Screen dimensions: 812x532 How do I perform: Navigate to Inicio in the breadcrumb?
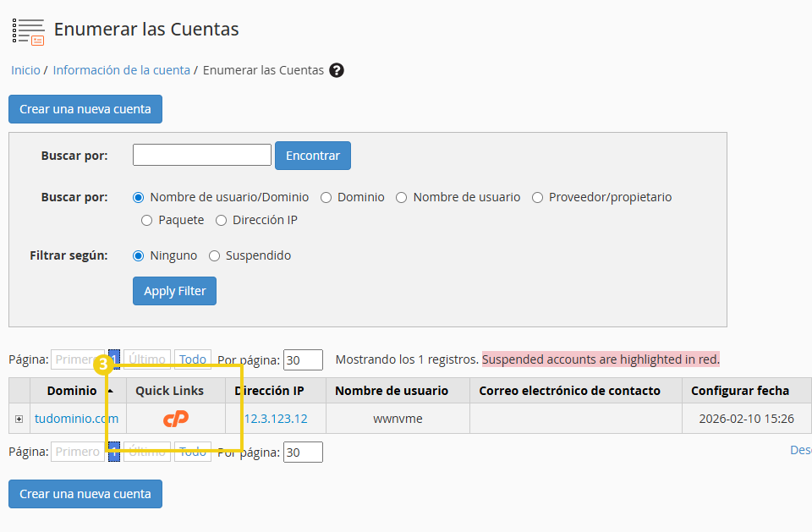pyautogui.click(x=25, y=70)
